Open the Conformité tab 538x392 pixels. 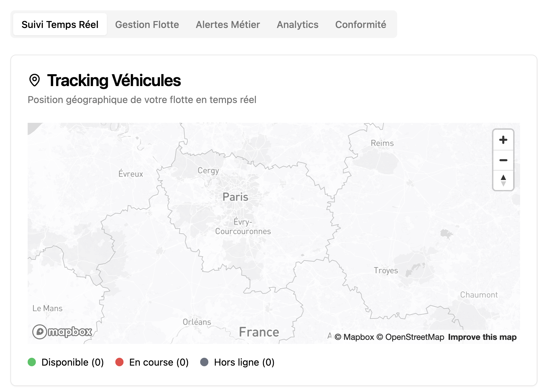point(361,24)
